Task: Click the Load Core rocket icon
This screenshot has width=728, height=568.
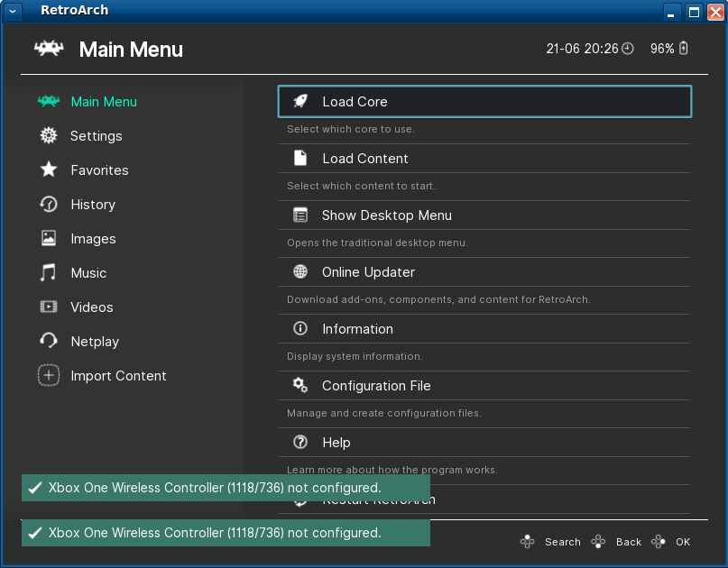Action: click(300, 101)
